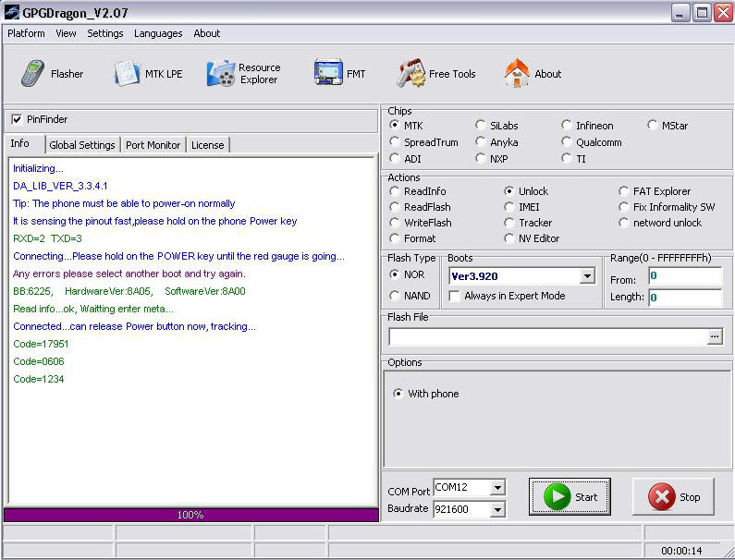The height and width of the screenshot is (560, 735).
Task: Choose the ReadInfo action
Action: [x=395, y=191]
